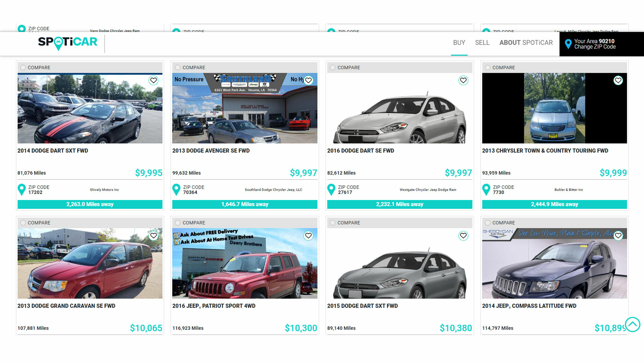Viewport: 644px width, 362px height.
Task: Click the SpotiCar logo
Action: coord(68,42)
